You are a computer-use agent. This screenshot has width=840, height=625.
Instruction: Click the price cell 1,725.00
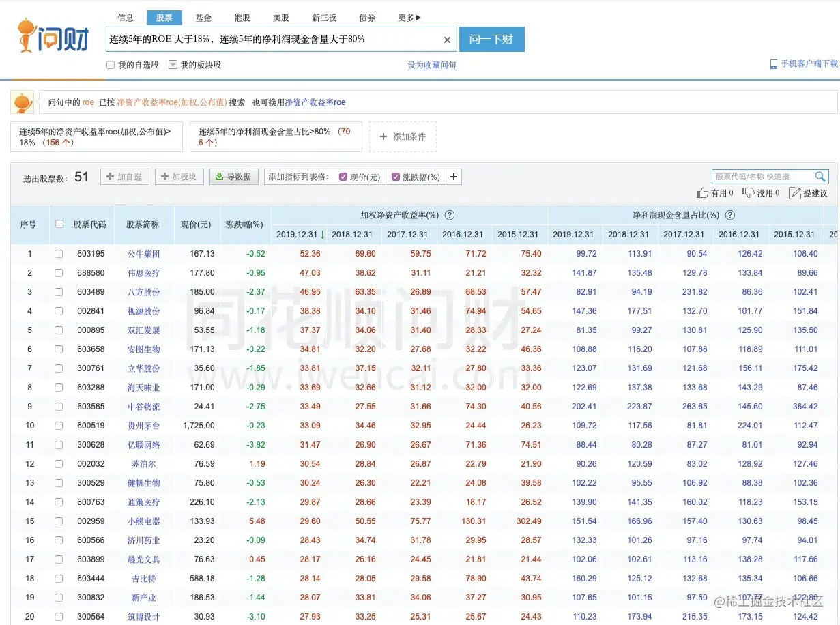(199, 426)
